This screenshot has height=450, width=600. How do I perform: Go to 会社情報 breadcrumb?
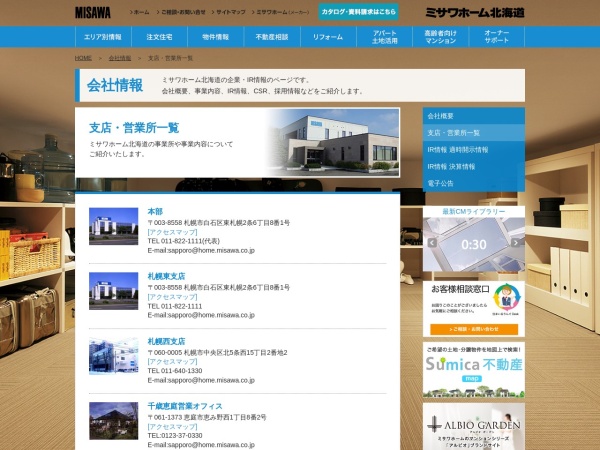[x=120, y=58]
